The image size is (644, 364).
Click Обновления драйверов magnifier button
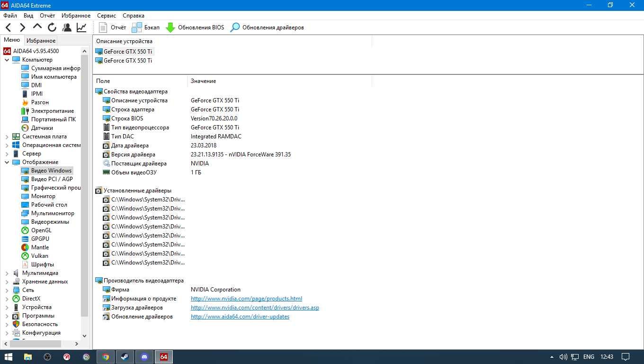(x=267, y=27)
